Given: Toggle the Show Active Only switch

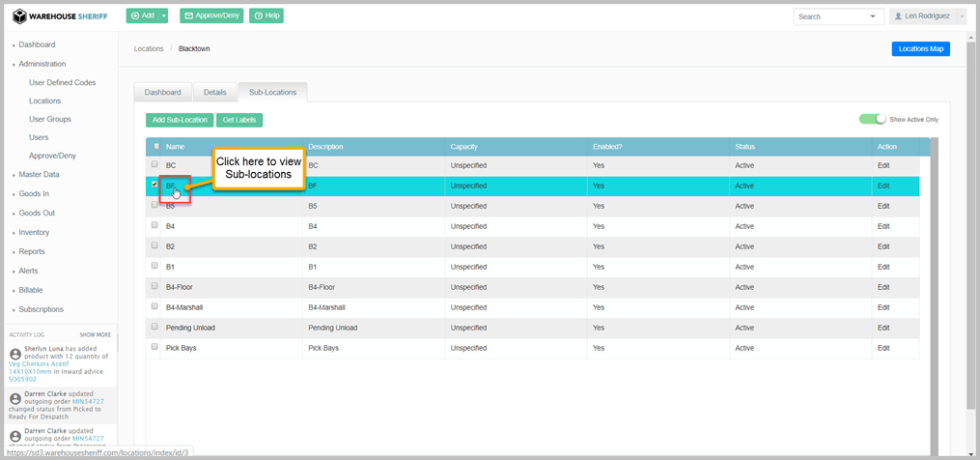Looking at the screenshot, I should [872, 119].
